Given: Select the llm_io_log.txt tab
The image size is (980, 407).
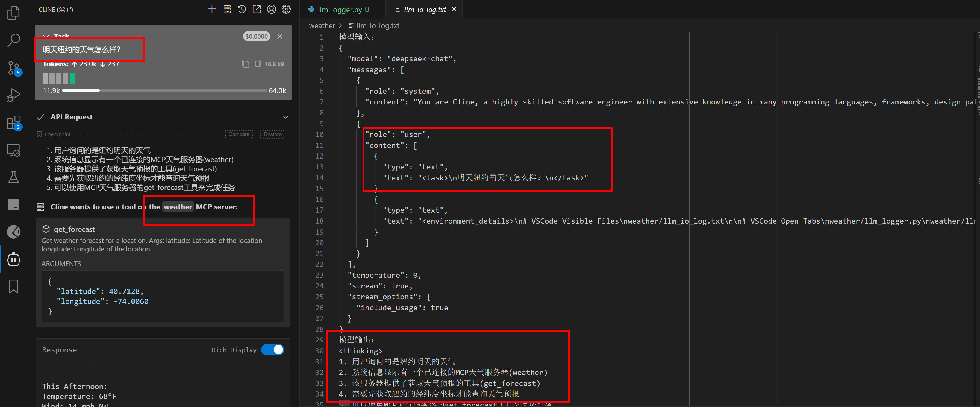Looking at the screenshot, I should click(x=425, y=10).
